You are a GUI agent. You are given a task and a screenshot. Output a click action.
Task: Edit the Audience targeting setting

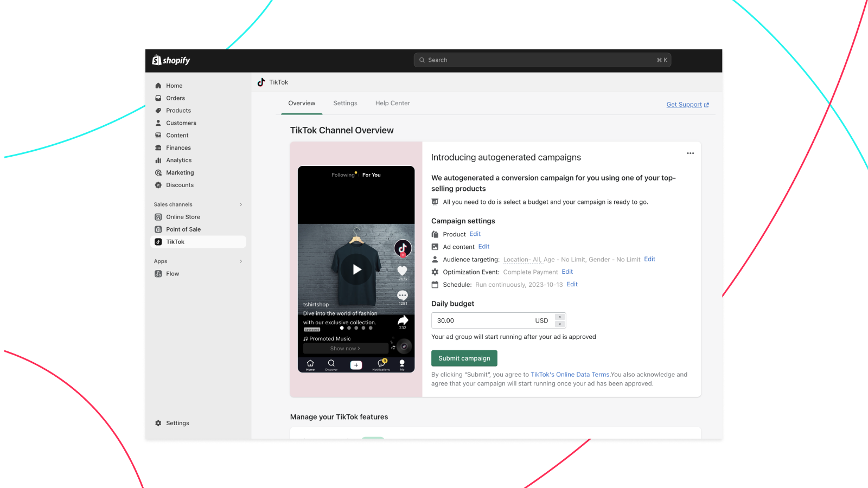(649, 259)
